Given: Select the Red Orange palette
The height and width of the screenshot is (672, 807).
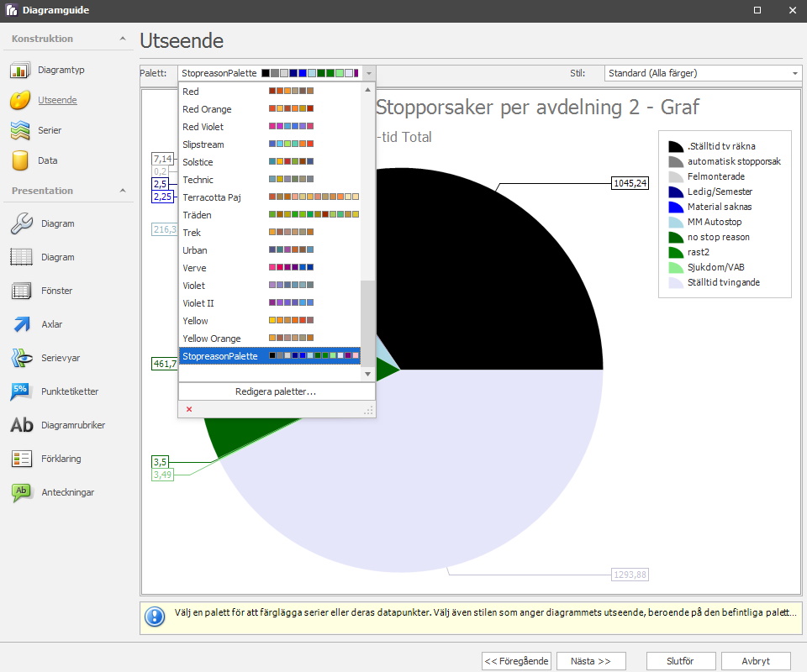Looking at the screenshot, I should [x=270, y=109].
